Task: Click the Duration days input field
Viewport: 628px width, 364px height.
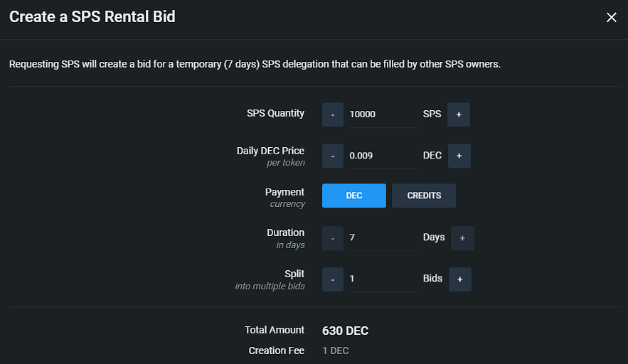Action: pyautogui.click(x=382, y=238)
